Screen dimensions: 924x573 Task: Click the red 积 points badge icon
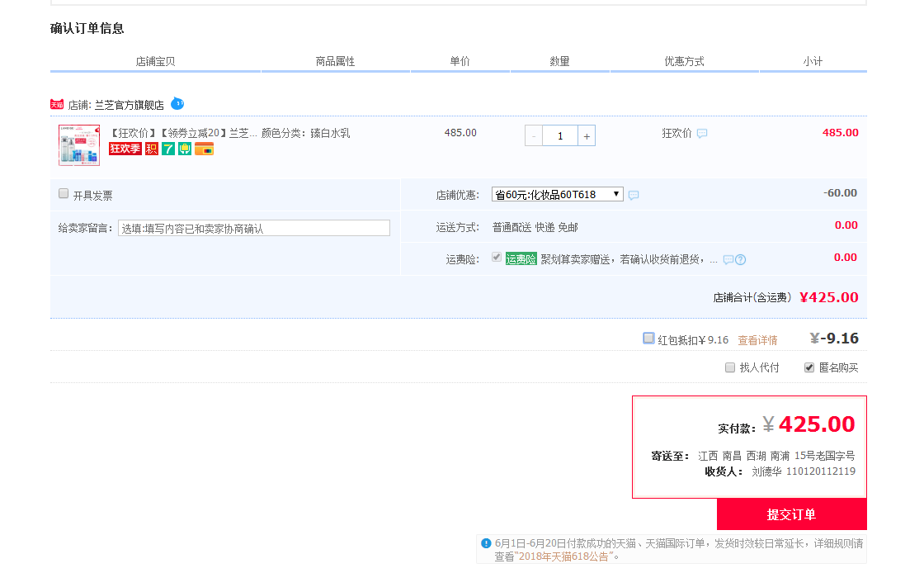[152, 149]
